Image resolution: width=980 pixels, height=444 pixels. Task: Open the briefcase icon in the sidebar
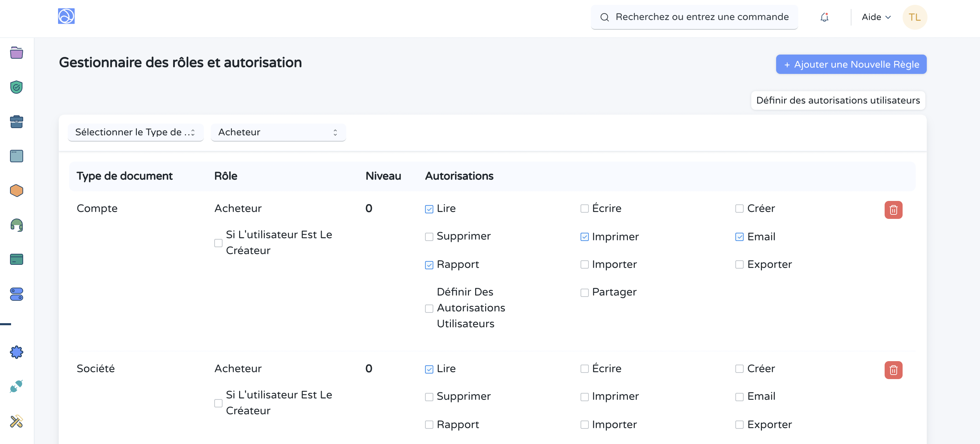pos(16,122)
